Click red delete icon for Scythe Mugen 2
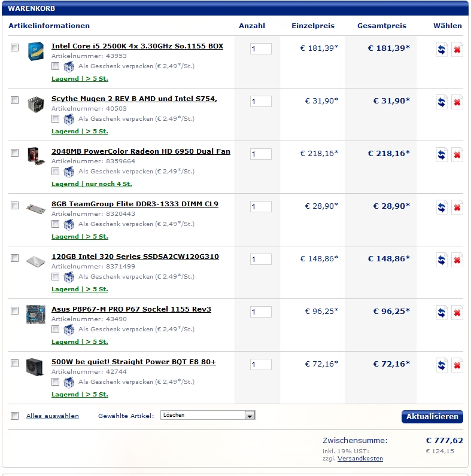This screenshot has width=471, height=476. pyautogui.click(x=457, y=102)
